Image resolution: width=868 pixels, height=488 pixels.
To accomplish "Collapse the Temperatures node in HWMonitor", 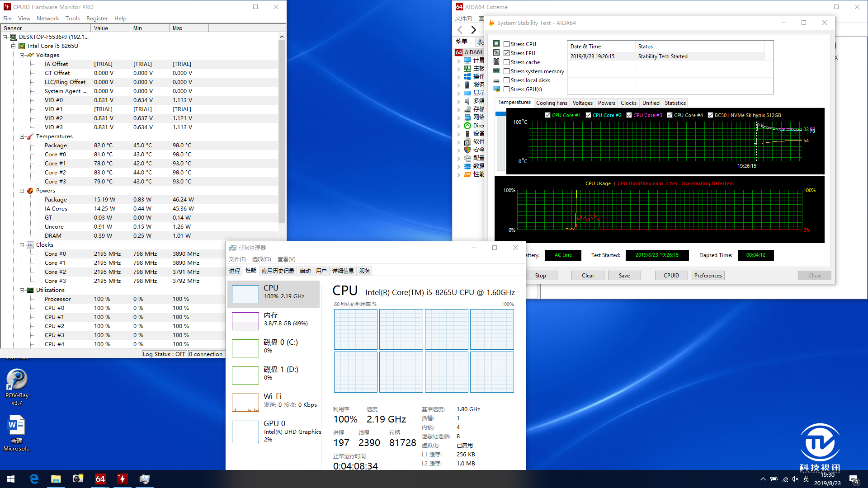I will point(22,136).
